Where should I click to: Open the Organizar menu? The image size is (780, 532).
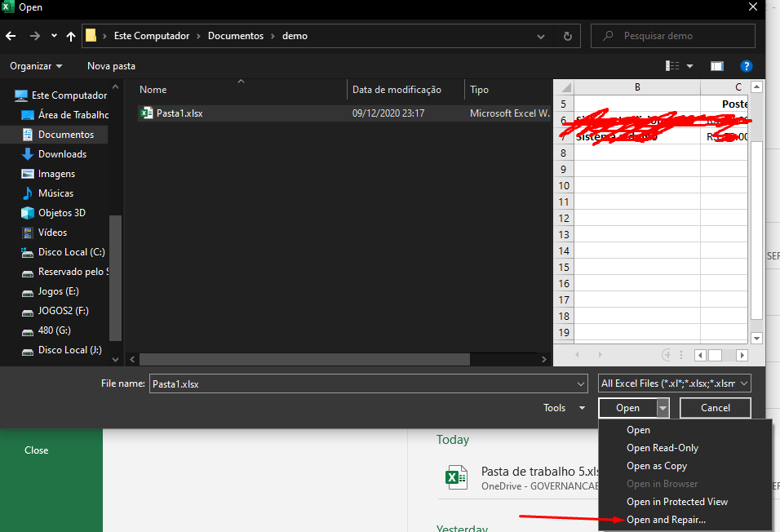click(x=36, y=66)
